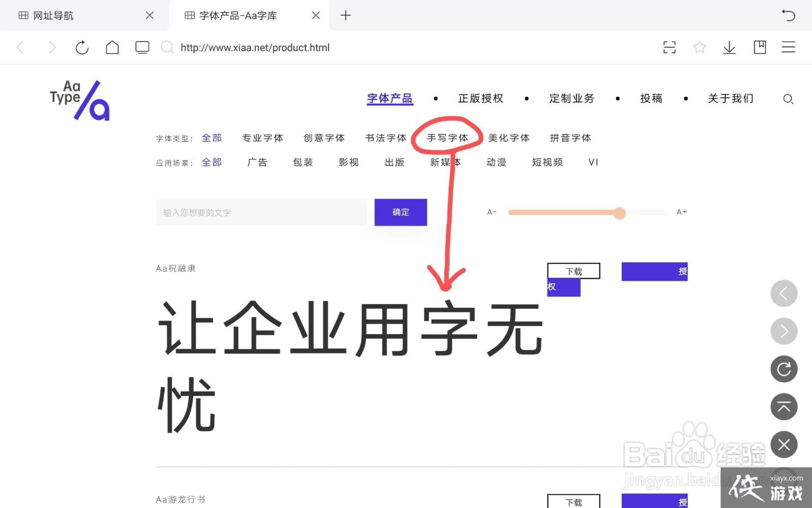Filter by 美化字体
Screen dimensions: 812x508
[x=509, y=138]
